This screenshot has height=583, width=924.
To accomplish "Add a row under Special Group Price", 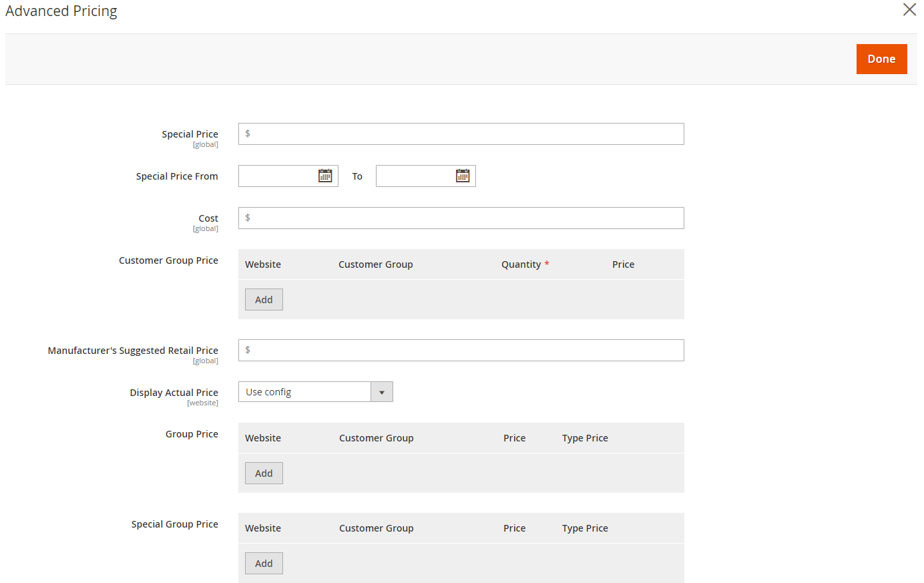I will 264,564.
